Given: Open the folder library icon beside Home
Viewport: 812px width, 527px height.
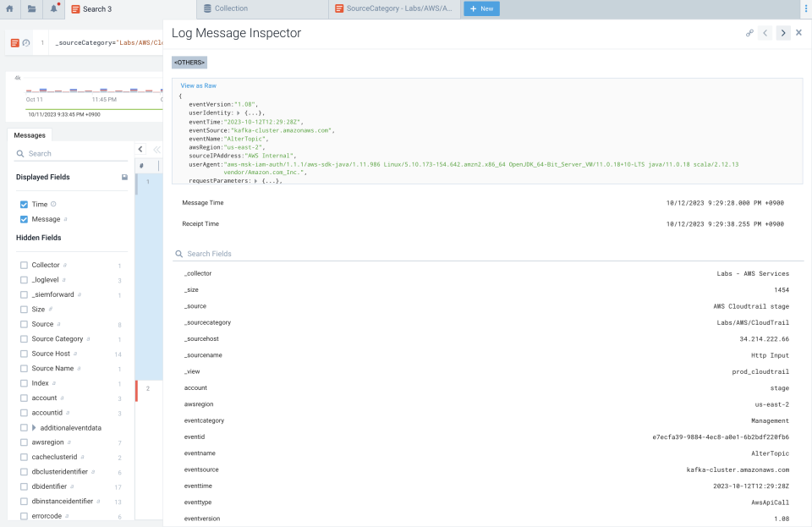Looking at the screenshot, I should click(x=31, y=8).
